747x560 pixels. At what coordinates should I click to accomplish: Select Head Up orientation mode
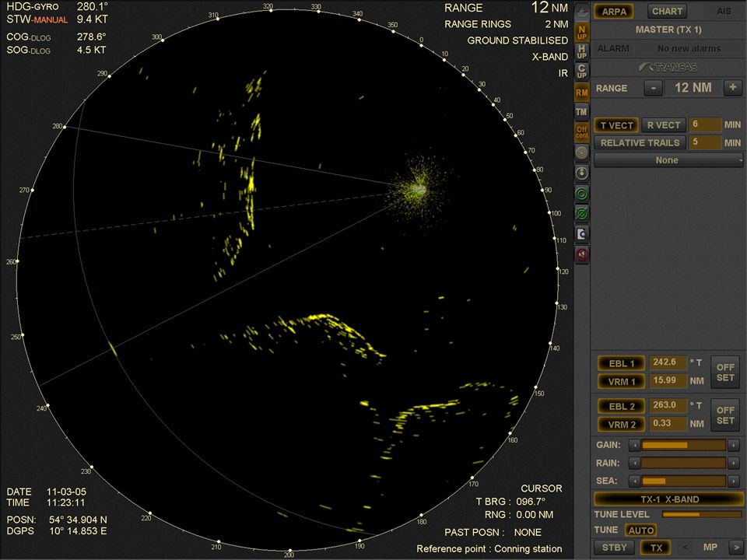click(582, 52)
